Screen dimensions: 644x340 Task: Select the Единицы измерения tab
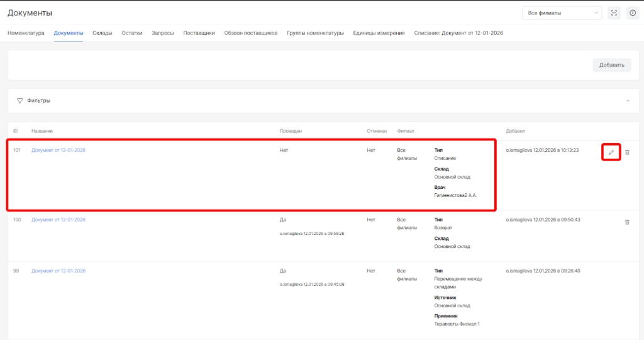pos(379,33)
